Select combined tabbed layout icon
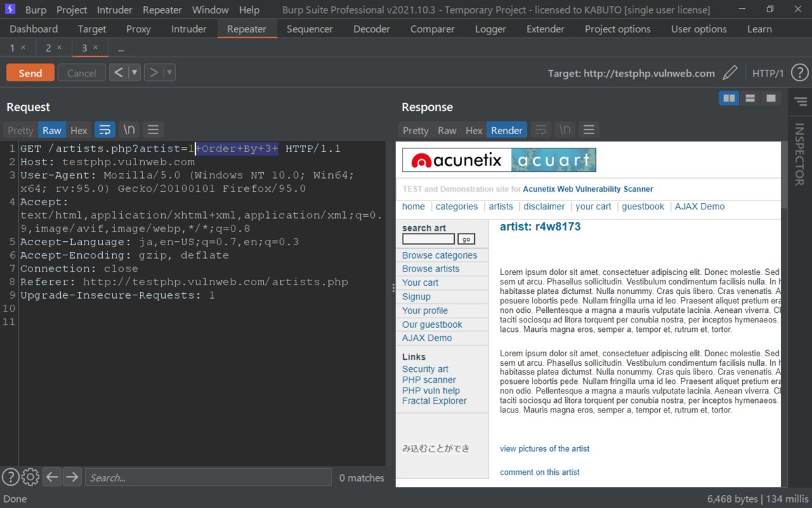 point(771,98)
